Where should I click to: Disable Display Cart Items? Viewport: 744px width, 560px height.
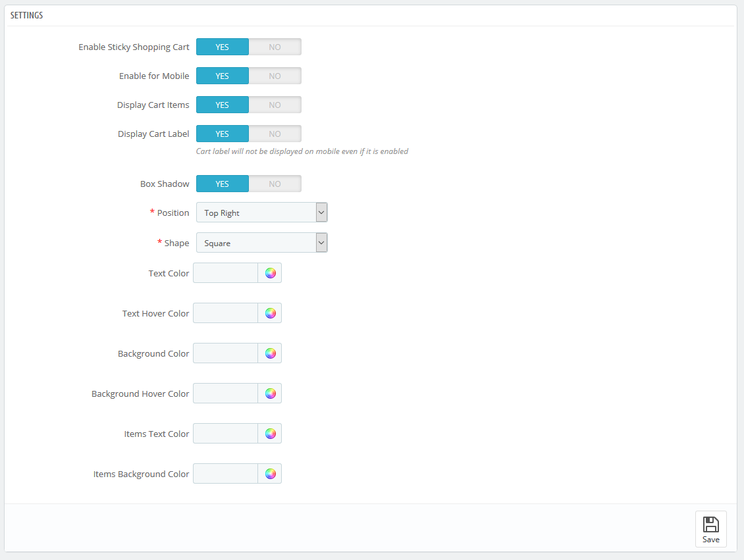pyautogui.click(x=275, y=105)
